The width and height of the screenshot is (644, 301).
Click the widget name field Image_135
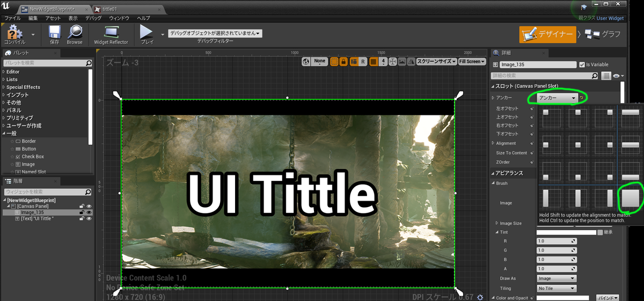click(537, 64)
